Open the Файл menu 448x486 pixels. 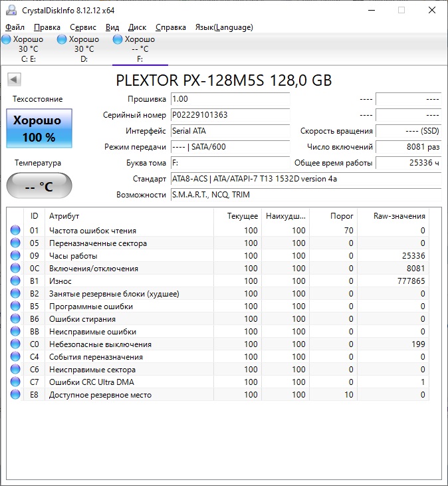pos(15,27)
